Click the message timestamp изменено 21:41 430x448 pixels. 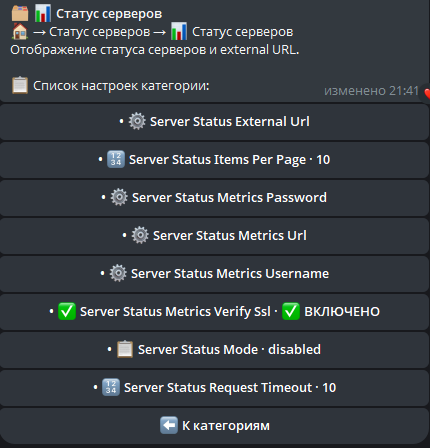click(371, 91)
